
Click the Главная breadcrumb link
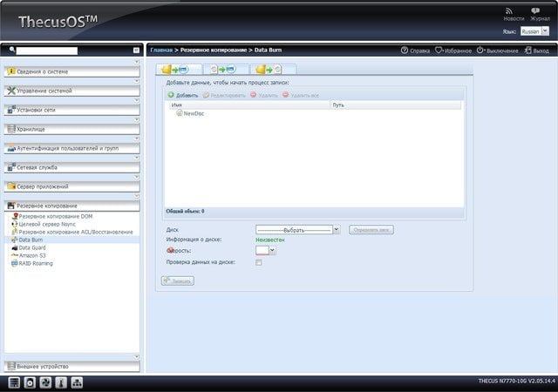[161, 51]
